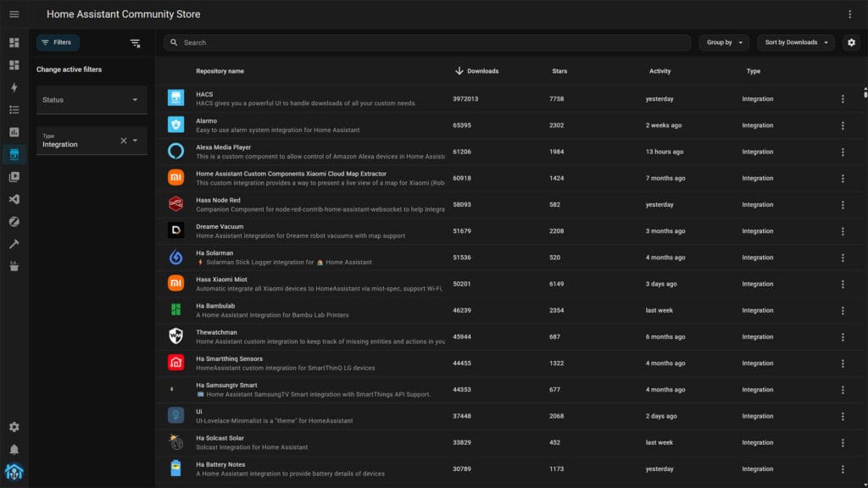This screenshot has width=868, height=488.
Task: Open user profile avatar in the sidebar
Action: 14,472
